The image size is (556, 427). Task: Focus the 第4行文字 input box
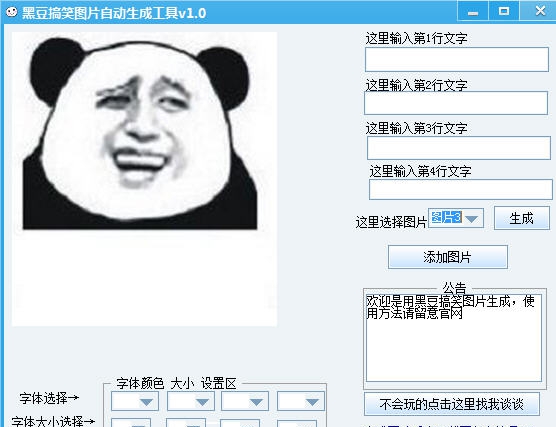[460, 189]
